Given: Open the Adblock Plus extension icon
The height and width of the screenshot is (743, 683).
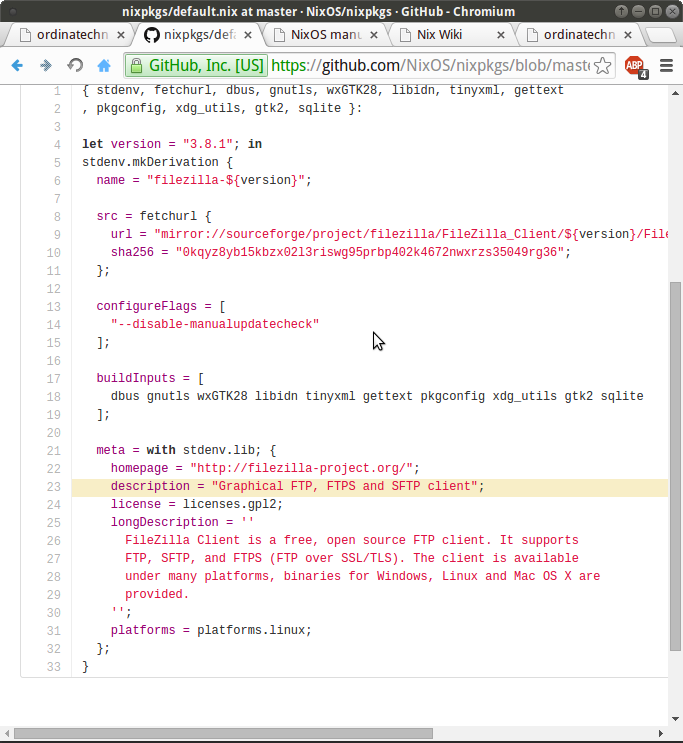Looking at the screenshot, I should tap(636, 66).
